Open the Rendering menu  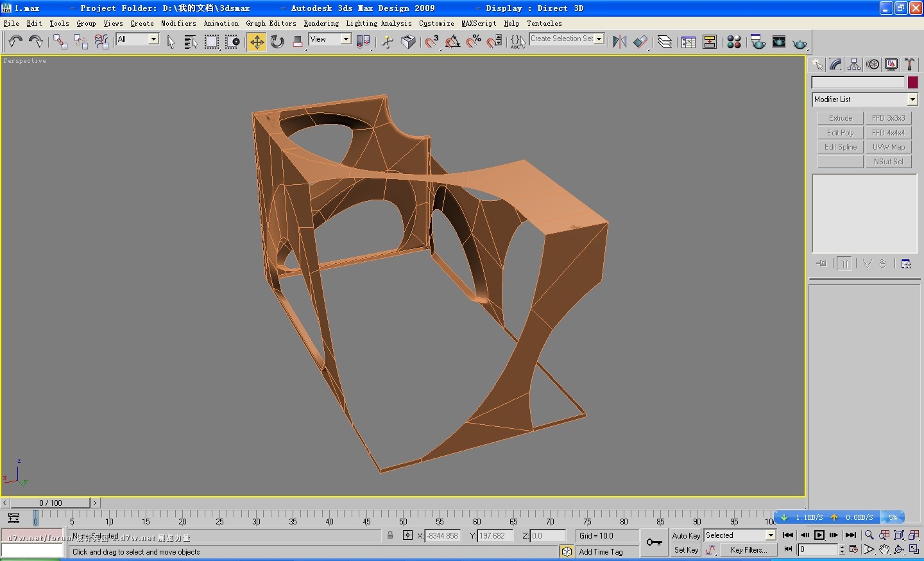321,23
